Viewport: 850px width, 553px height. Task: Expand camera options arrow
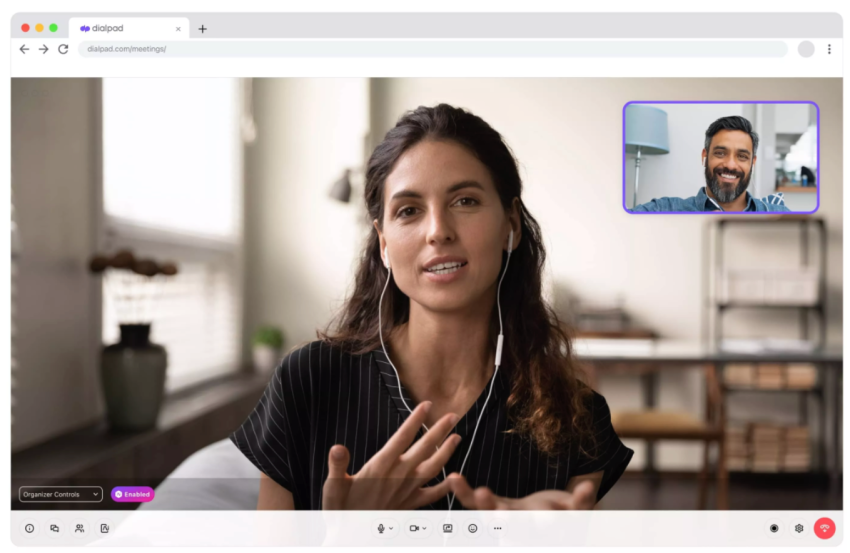(425, 528)
